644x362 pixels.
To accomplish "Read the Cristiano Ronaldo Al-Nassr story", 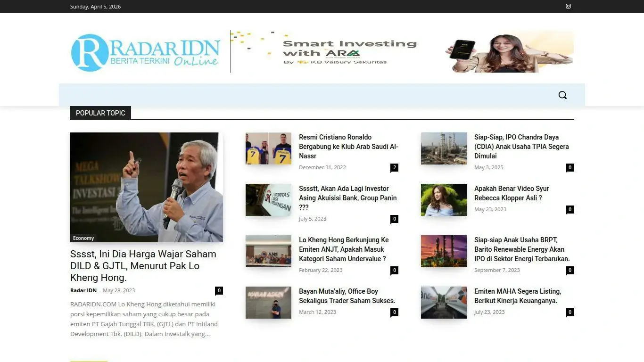I will [x=348, y=146].
